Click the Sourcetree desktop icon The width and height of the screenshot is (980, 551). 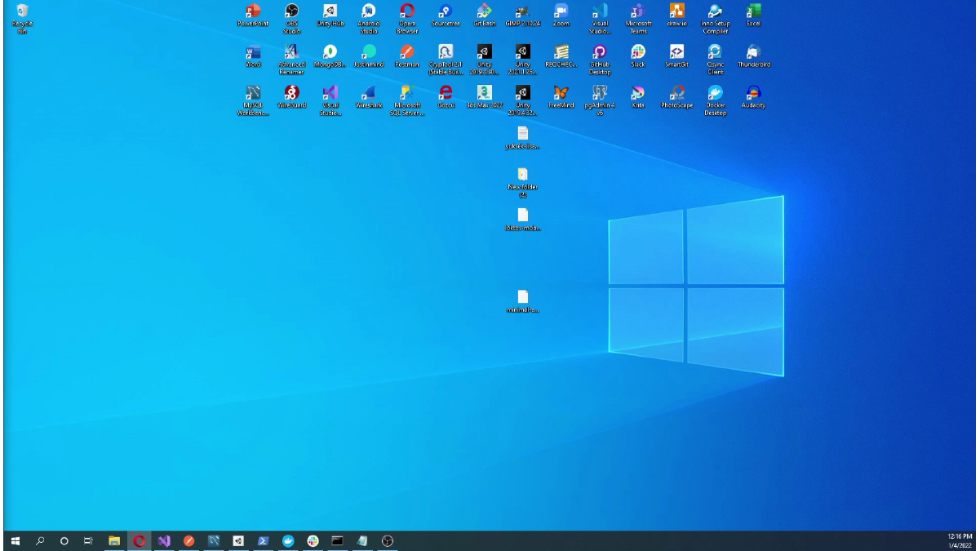point(446,15)
